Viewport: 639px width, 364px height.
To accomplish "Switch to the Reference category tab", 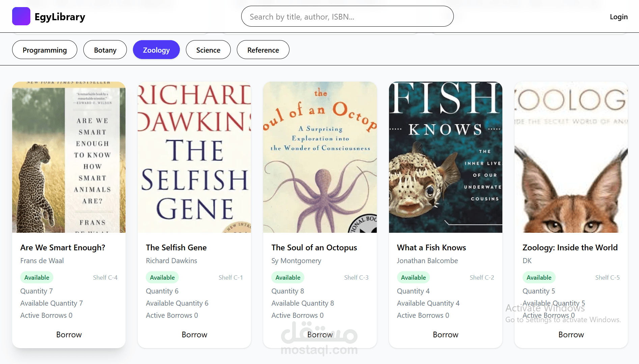I will tap(263, 50).
